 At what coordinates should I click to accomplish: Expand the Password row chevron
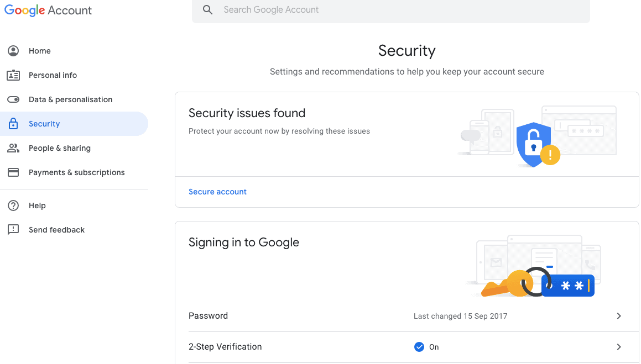point(619,316)
